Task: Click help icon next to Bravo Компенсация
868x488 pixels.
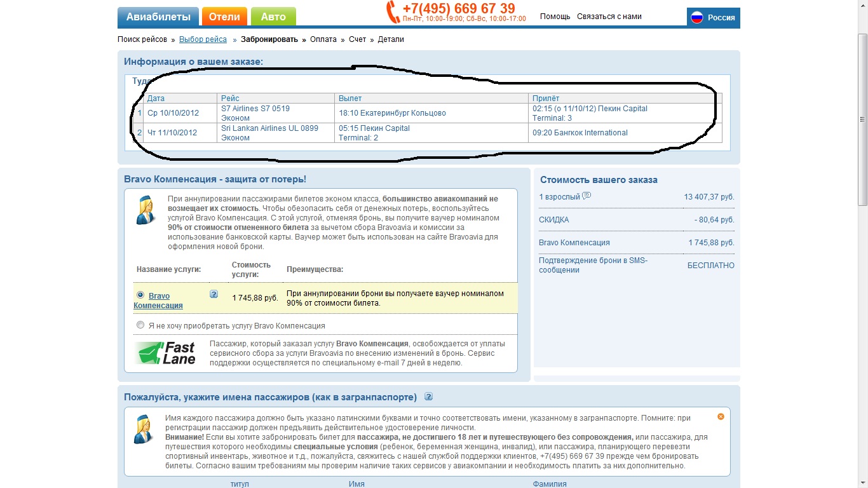Action: click(x=214, y=294)
